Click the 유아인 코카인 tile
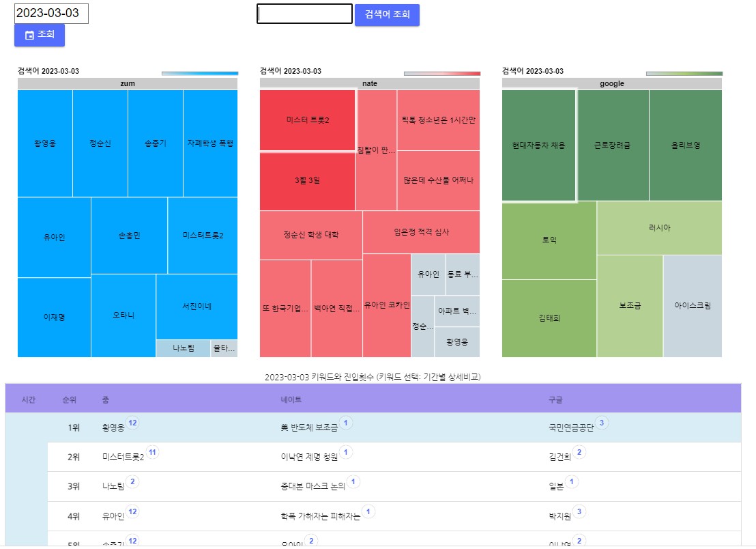 (387, 305)
